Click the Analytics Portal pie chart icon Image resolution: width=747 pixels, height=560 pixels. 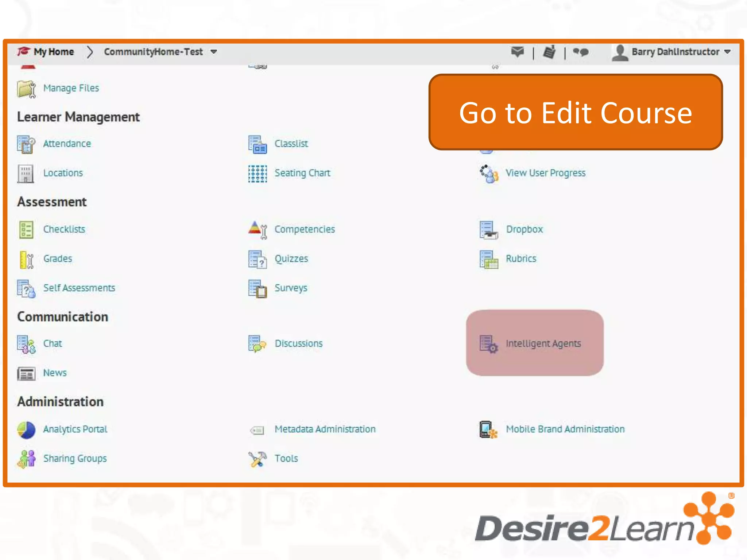(26, 430)
